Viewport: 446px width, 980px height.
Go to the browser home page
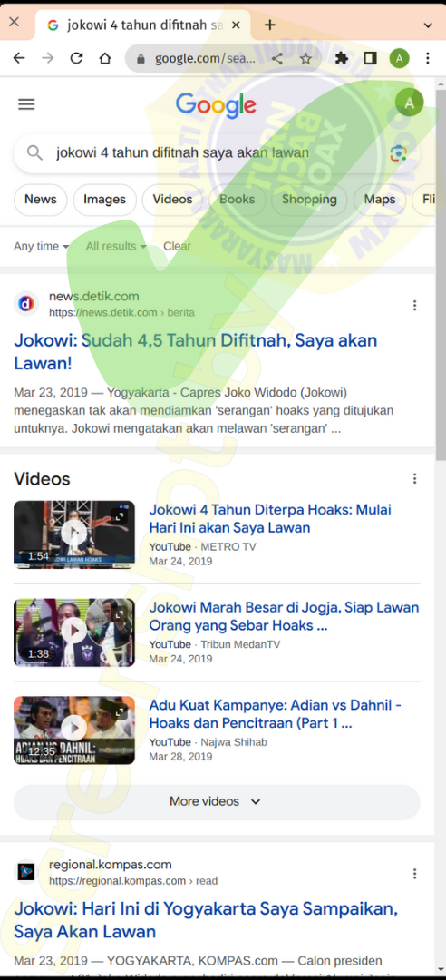tap(105, 59)
